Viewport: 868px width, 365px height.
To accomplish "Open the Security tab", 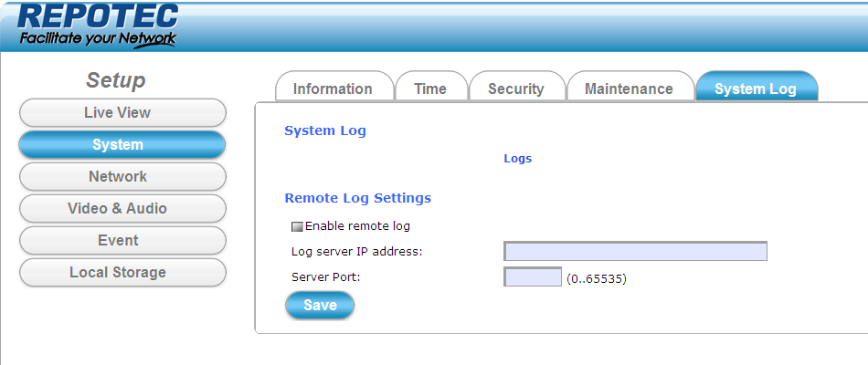I will pos(515,89).
